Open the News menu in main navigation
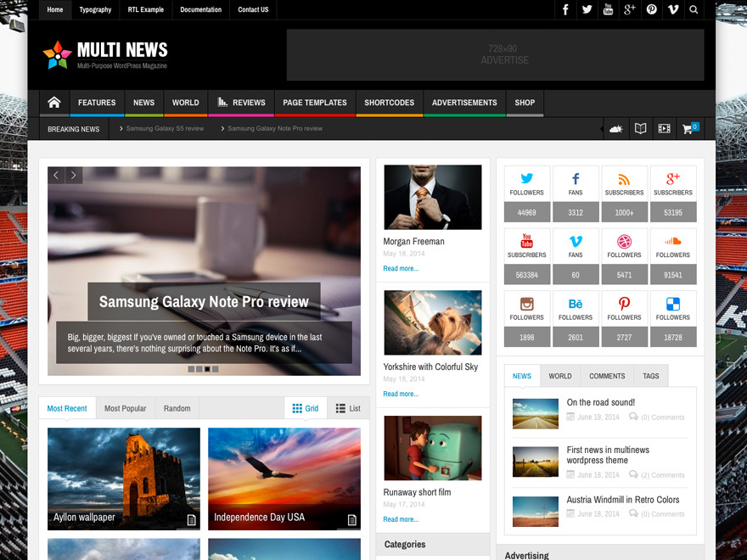Screen dimensions: 747x560 tap(143, 103)
